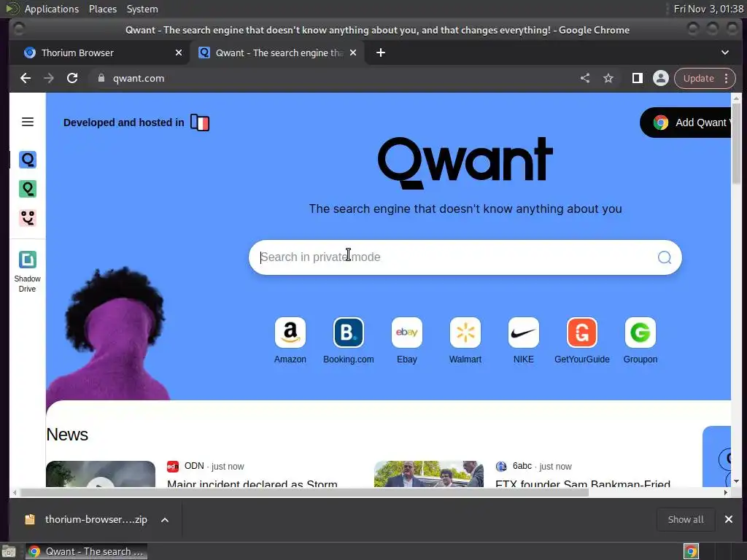747x560 pixels.
Task: Click the Add Qwant button
Action: tap(686, 122)
